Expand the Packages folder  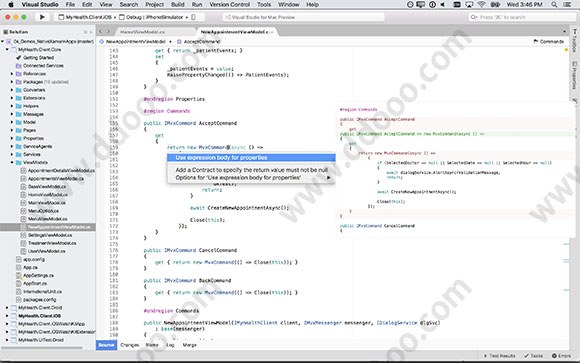pyautogui.click(x=12, y=82)
